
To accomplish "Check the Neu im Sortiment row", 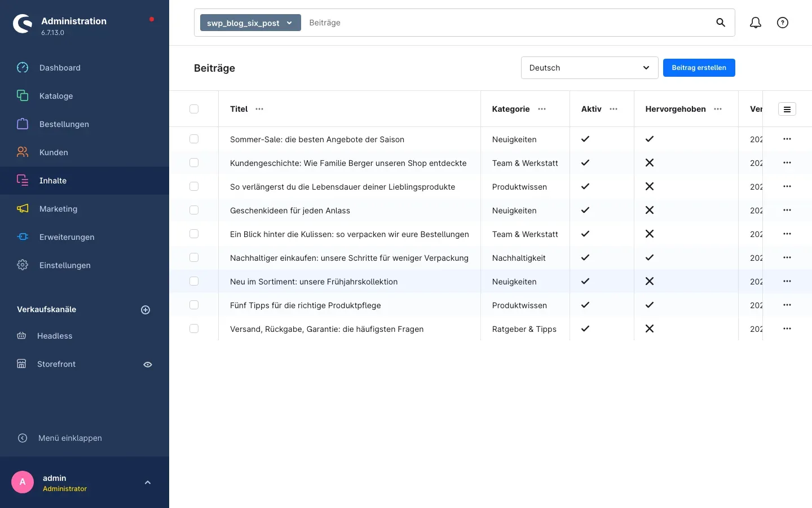I will click(x=194, y=281).
